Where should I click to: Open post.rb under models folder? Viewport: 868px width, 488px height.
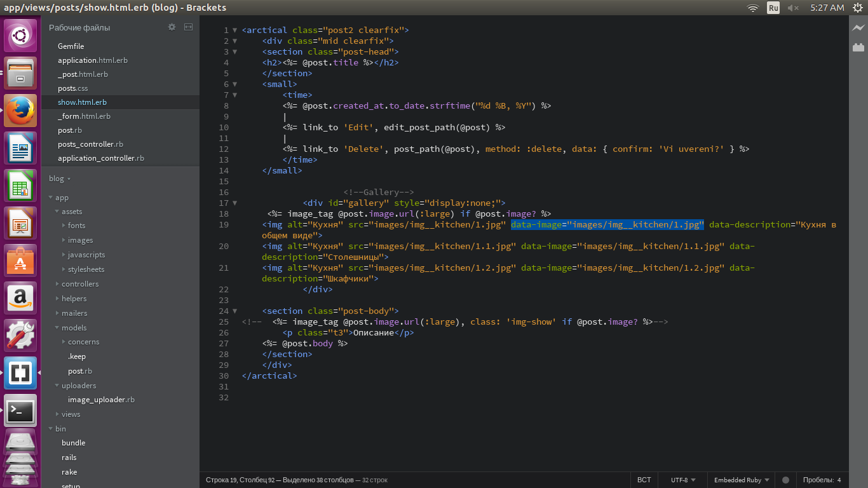pyautogui.click(x=80, y=371)
